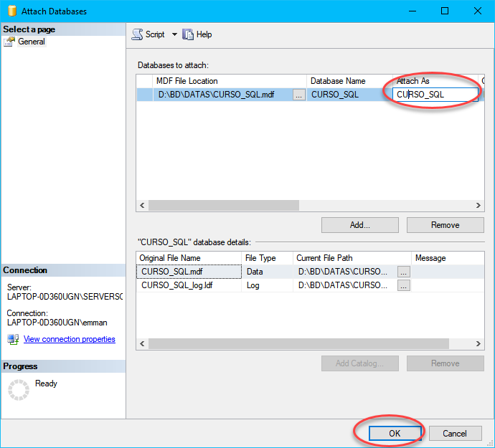
Task: Click the Attach As column header
Action: pos(435,81)
